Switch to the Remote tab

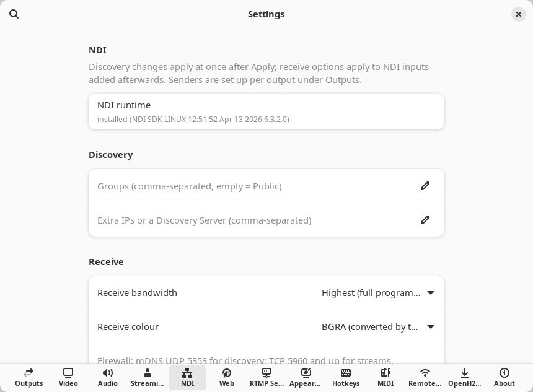click(x=425, y=377)
